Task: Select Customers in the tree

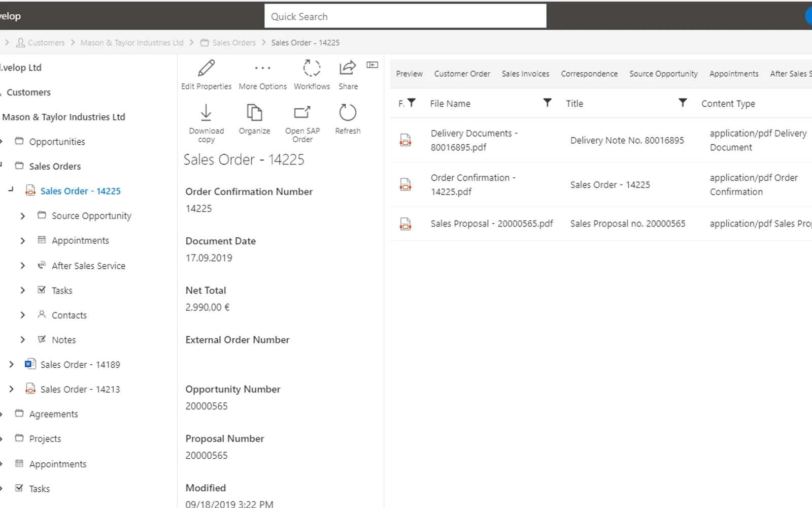Action: pos(28,92)
